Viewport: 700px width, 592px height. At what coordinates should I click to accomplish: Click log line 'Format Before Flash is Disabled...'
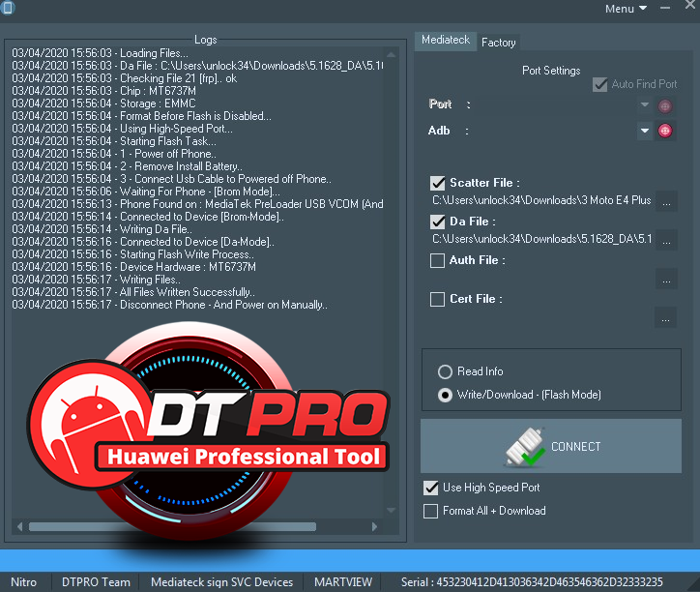(x=141, y=116)
